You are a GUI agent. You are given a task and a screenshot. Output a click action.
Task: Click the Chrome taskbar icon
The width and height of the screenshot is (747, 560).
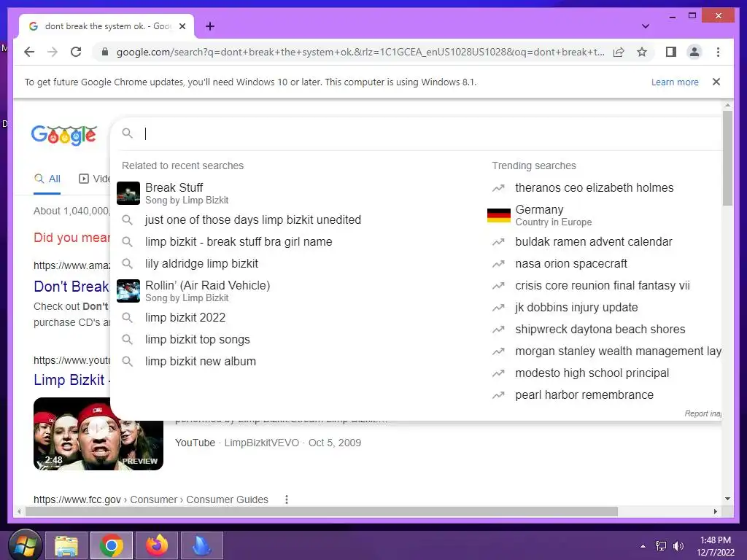click(x=112, y=545)
